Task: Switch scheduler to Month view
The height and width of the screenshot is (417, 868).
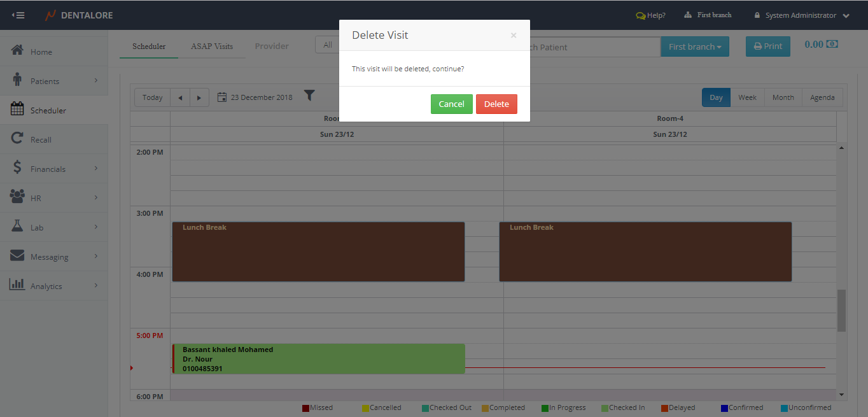Action: [783, 97]
